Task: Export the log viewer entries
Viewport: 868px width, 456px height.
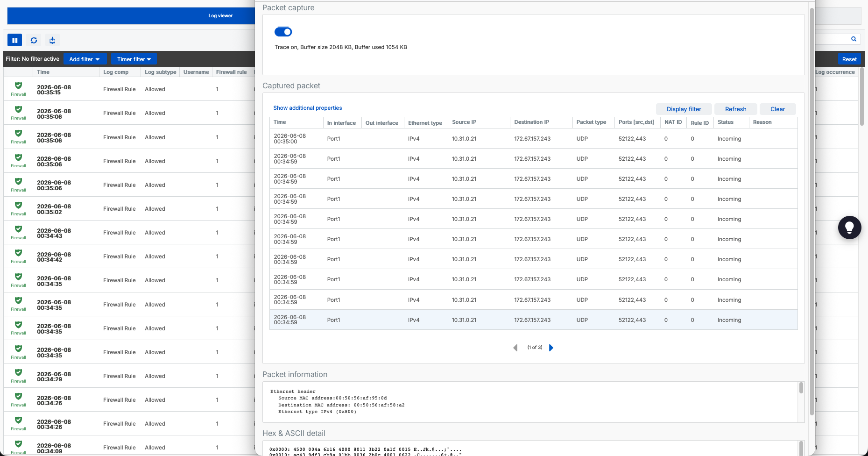Action: (x=52, y=40)
